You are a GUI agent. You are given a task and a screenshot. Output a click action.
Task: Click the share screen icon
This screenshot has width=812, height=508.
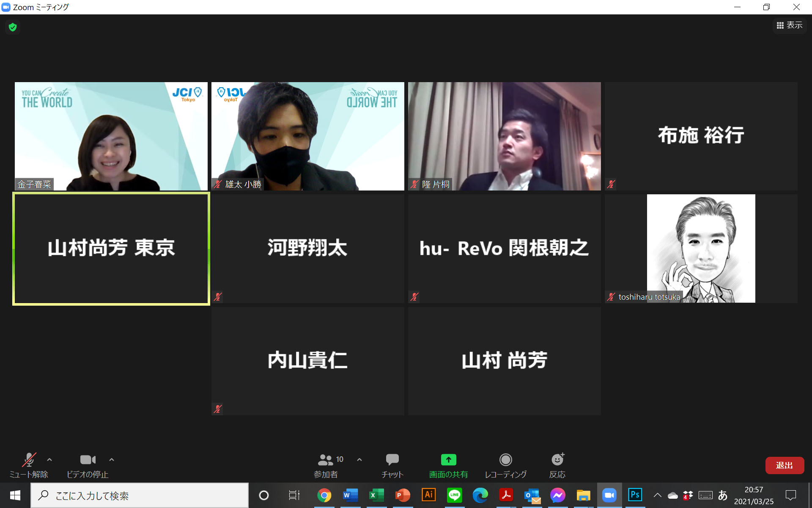coord(448,460)
